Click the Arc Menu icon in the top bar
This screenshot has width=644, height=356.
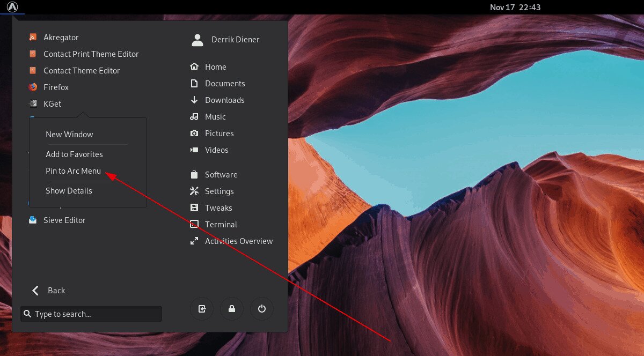coord(12,7)
